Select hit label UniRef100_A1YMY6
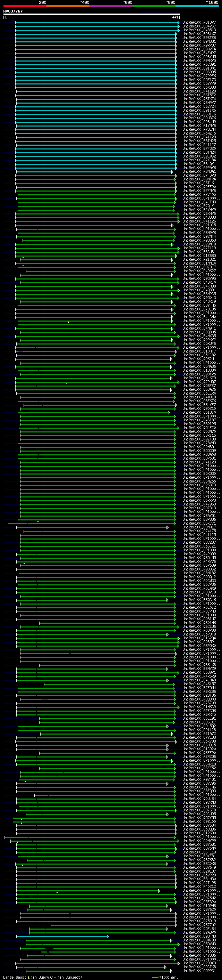The image size is (222, 980). 199,125
